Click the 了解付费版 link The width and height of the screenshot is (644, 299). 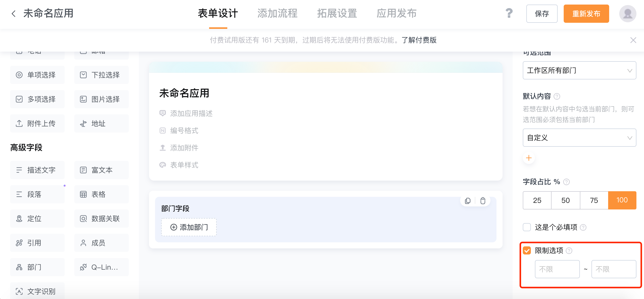419,40
